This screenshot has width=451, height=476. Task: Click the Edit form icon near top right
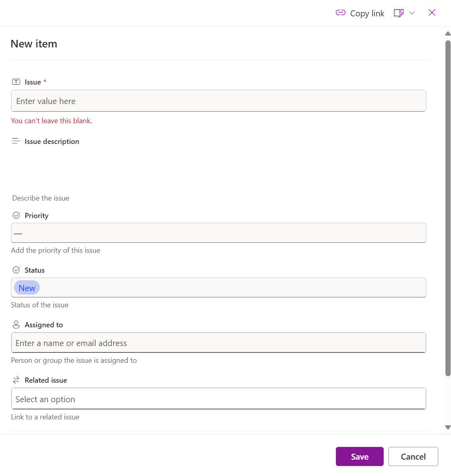tap(398, 13)
